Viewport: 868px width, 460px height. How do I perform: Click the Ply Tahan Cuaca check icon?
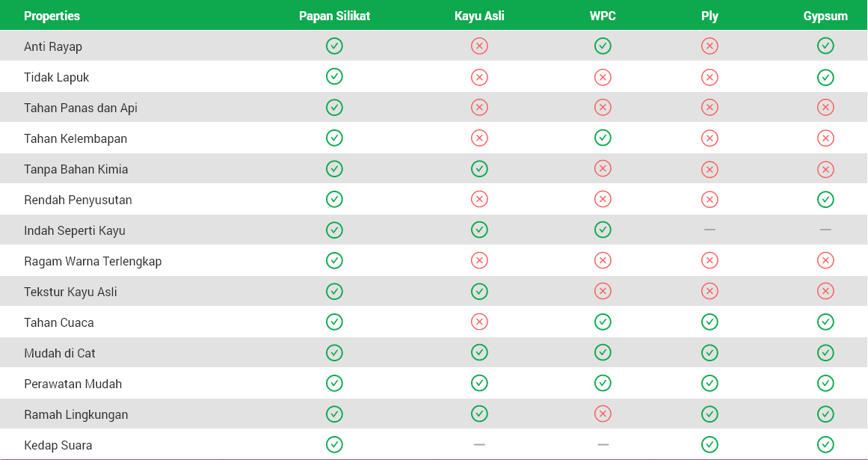(x=710, y=322)
